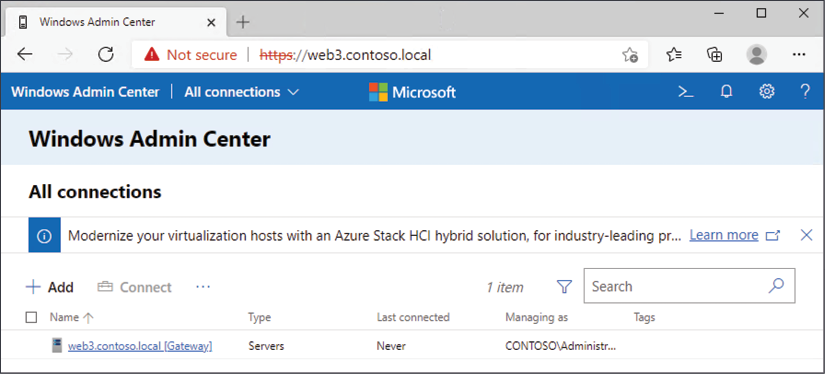The height and width of the screenshot is (374, 825).
Task: Open the Help question mark icon
Action: tap(804, 92)
